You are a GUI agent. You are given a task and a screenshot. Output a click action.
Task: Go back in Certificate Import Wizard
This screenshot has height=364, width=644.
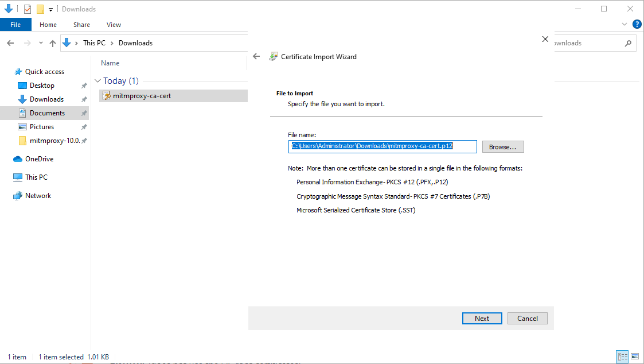click(256, 56)
